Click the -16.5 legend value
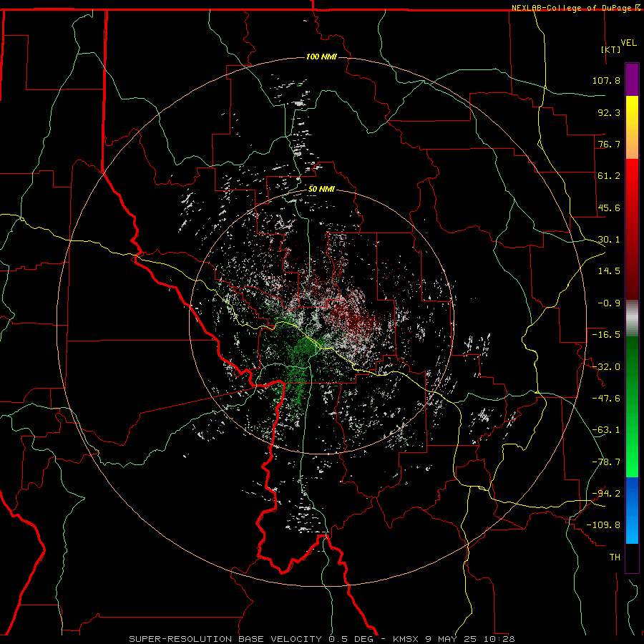Viewport: 644px width, 644px height. (606, 335)
